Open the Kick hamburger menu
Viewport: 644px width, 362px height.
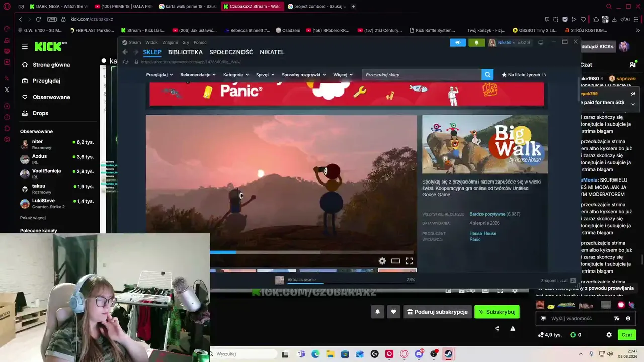click(x=25, y=47)
